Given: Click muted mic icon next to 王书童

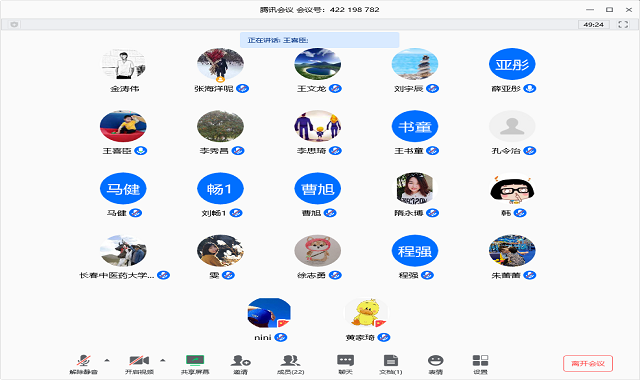Looking at the screenshot, I should [433, 151].
